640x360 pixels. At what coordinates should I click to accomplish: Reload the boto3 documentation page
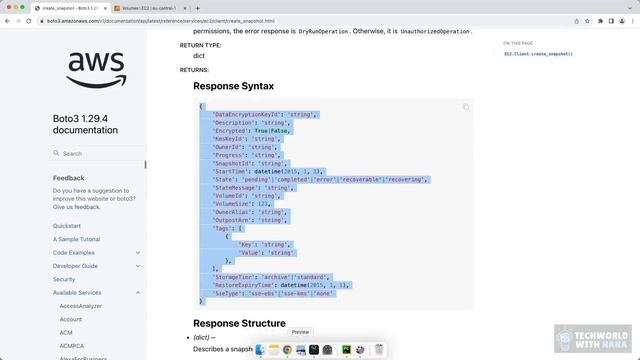29,21
